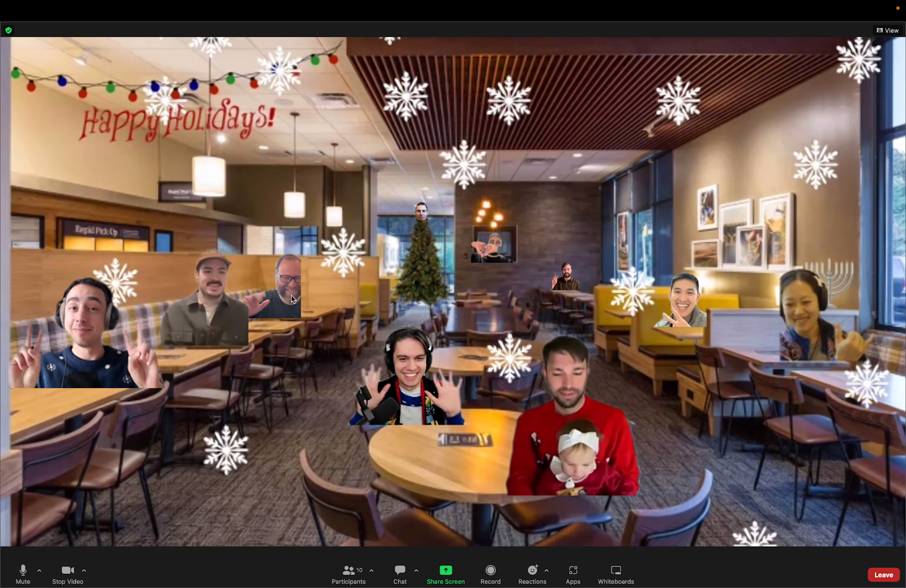Click the View layout icon top right
This screenshot has height=588, width=906.
pyautogui.click(x=879, y=30)
